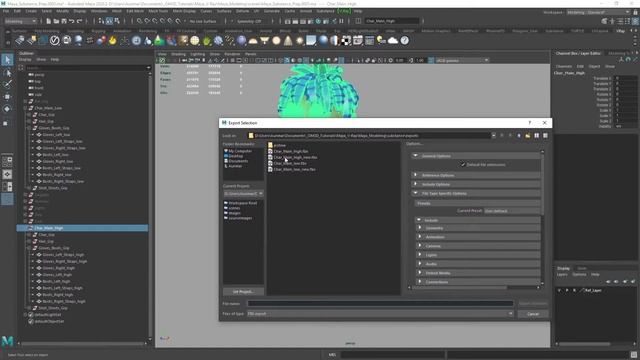Open the Mesh Tools menu
Screen dimensions: 640x360
[158, 11]
